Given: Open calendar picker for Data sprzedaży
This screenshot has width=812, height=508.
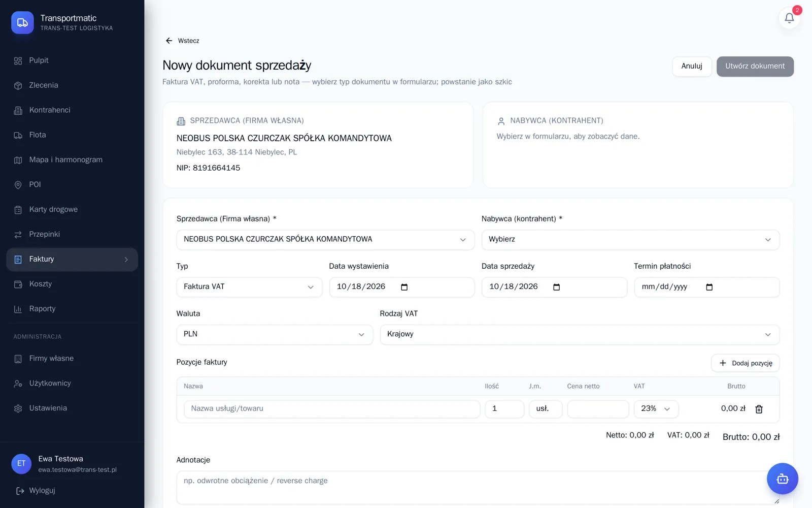Looking at the screenshot, I should pyautogui.click(x=556, y=287).
